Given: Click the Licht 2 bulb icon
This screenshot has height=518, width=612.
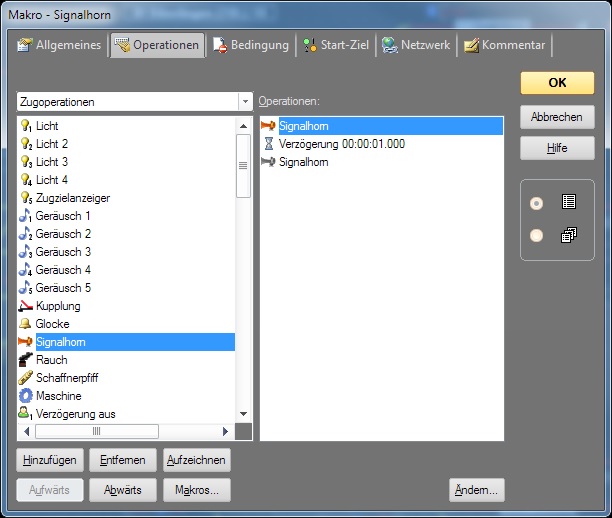Looking at the screenshot, I should 26,144.
